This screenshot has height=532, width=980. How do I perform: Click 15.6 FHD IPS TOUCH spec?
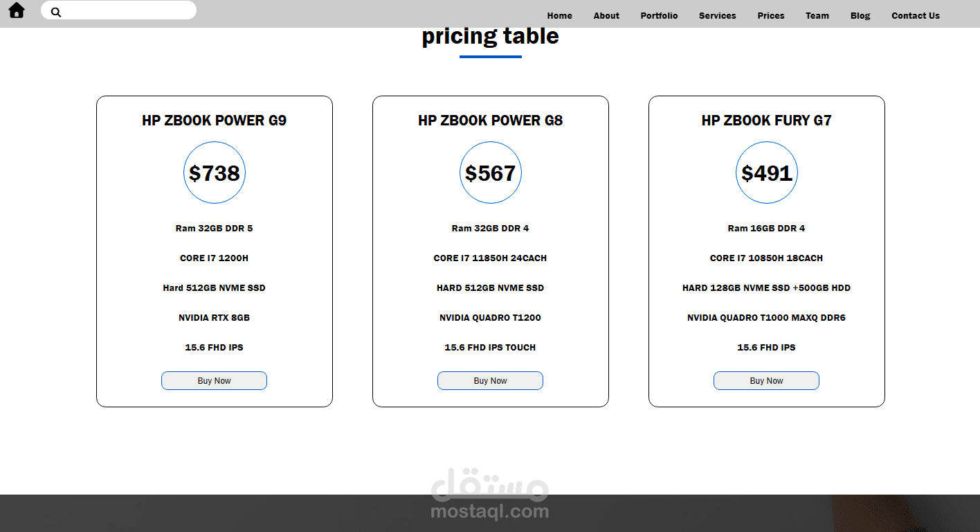click(491, 348)
